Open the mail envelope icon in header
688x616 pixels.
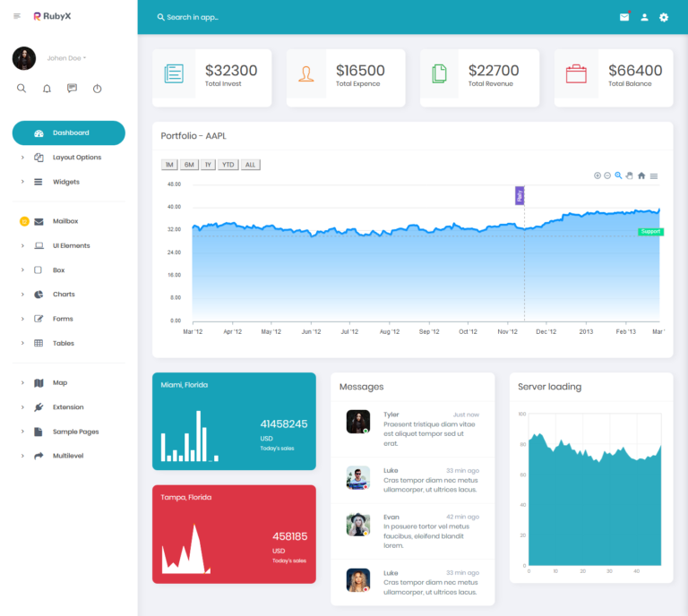click(x=624, y=17)
